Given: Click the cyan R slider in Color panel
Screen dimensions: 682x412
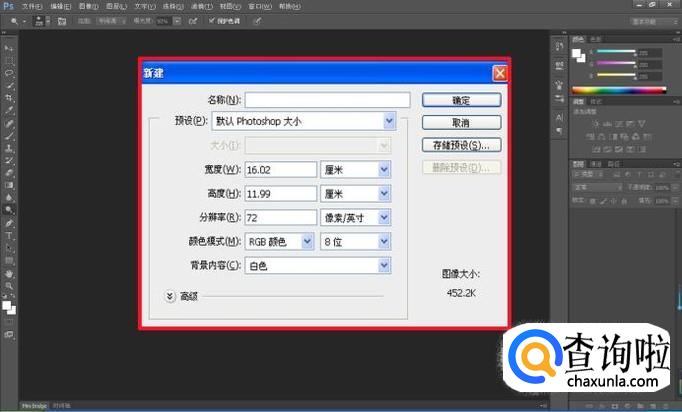Looking at the screenshot, I should (616, 51).
